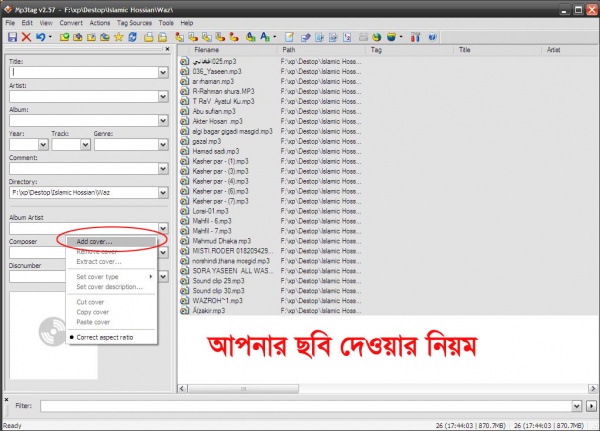Screen dimensions: 600x431
Task: Click the file list's horizontal scrollbar thumb
Action: pyautogui.click(x=243, y=389)
